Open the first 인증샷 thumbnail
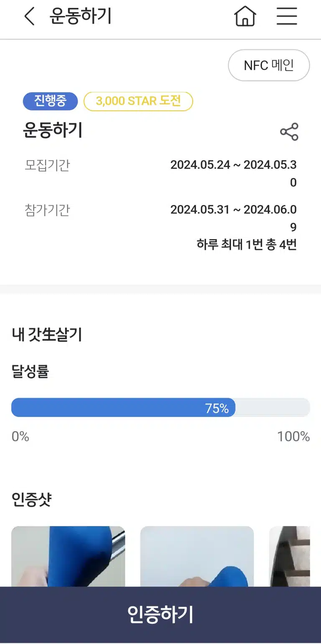The image size is (321, 644). click(x=68, y=556)
